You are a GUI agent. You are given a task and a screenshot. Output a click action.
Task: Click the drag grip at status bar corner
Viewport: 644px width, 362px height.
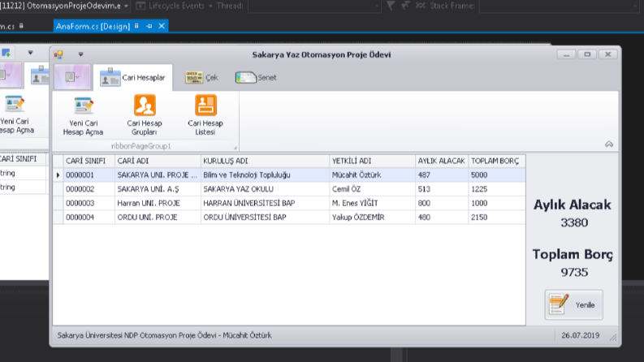tap(613, 337)
